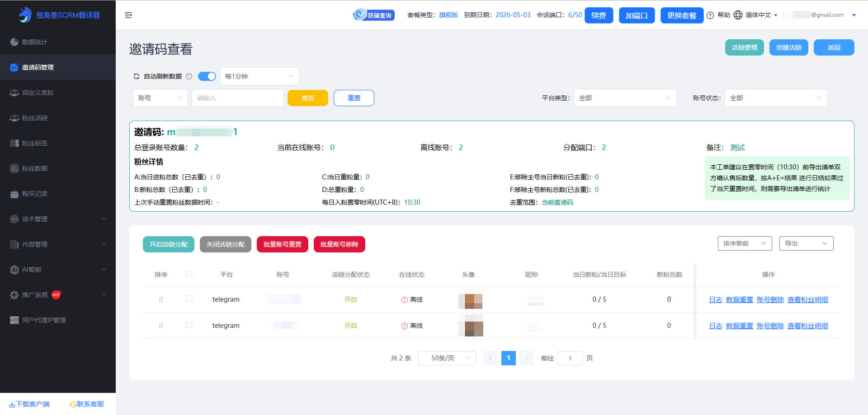Viewport: 868px width, 415px height.
Task: Open the 账号 search type dropdown
Action: 160,98
